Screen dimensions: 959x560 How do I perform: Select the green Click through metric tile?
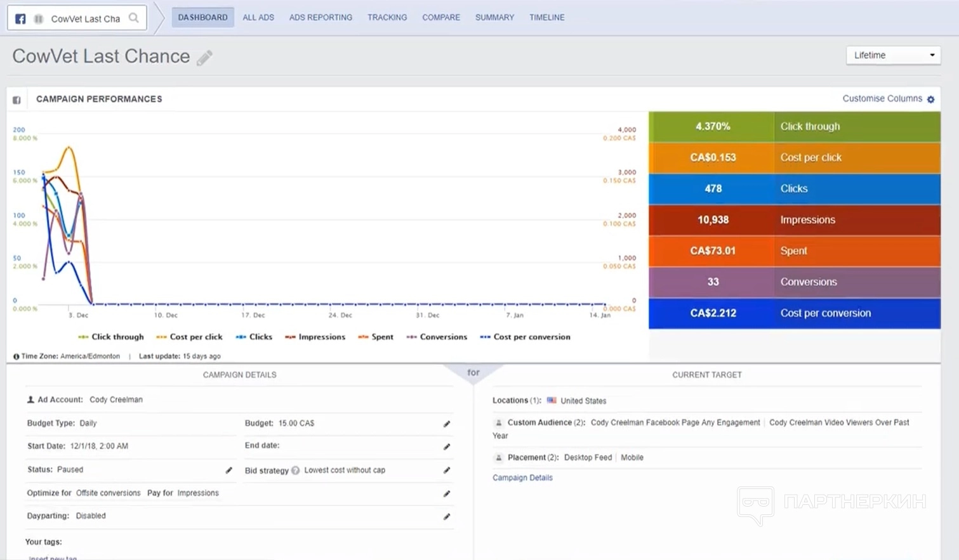point(794,126)
